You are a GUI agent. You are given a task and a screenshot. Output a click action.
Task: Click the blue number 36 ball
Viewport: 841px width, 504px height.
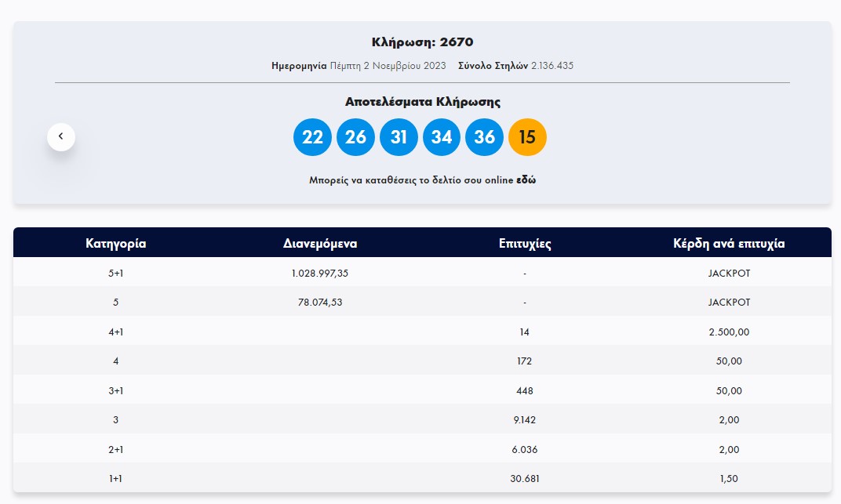coord(484,137)
